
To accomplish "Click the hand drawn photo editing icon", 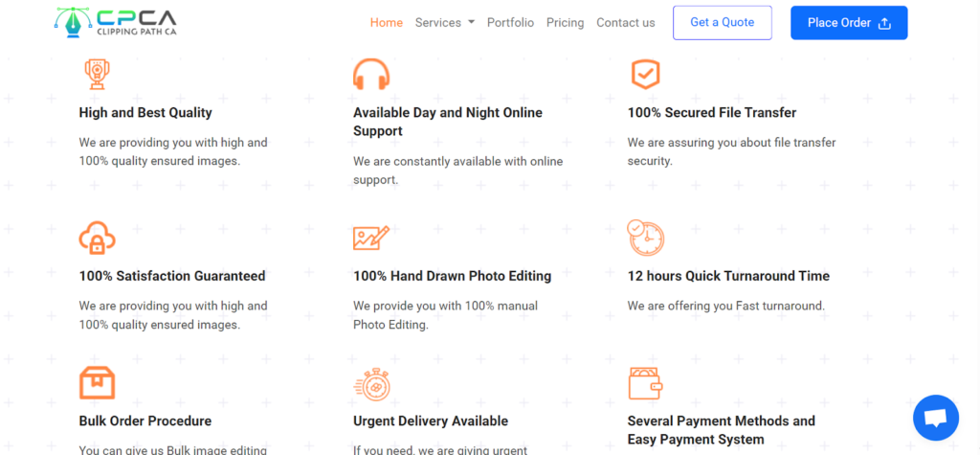I will click(371, 238).
